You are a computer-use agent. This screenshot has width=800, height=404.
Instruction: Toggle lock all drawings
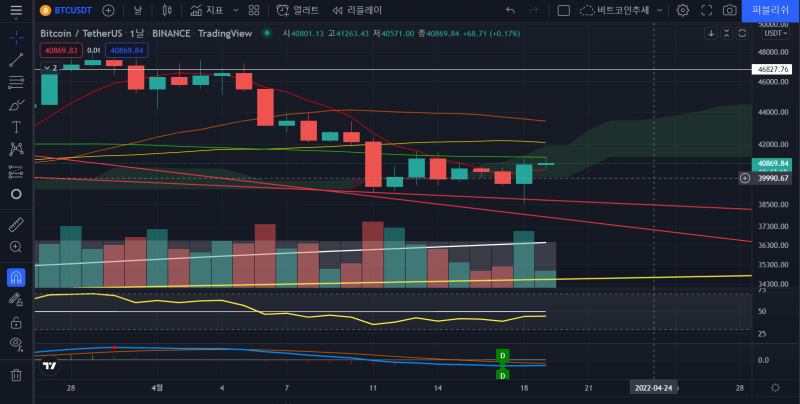[x=16, y=322]
